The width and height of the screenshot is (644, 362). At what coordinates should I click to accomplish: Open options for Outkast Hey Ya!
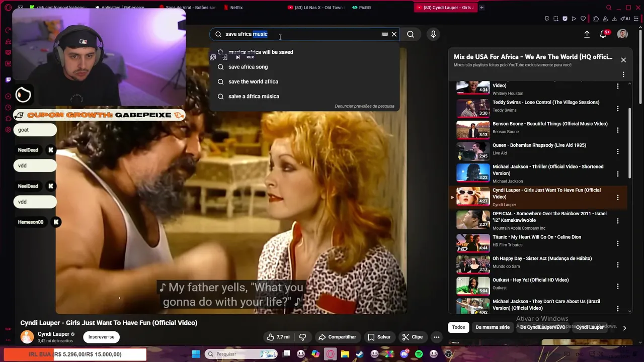click(x=618, y=286)
